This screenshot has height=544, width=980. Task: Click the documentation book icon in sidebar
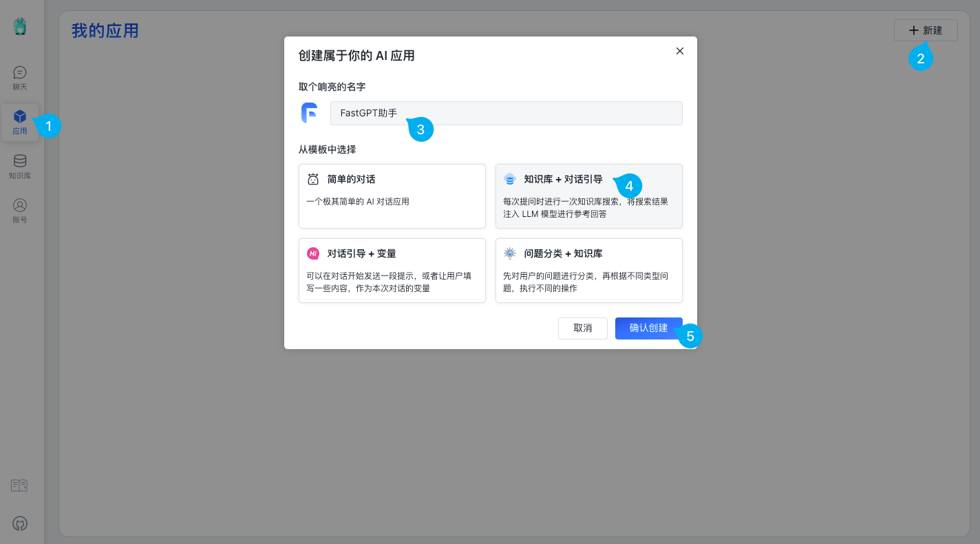19,485
